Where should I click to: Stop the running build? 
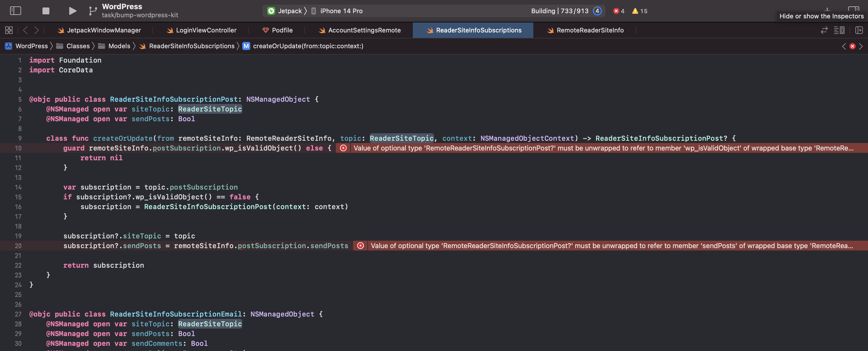(46, 11)
